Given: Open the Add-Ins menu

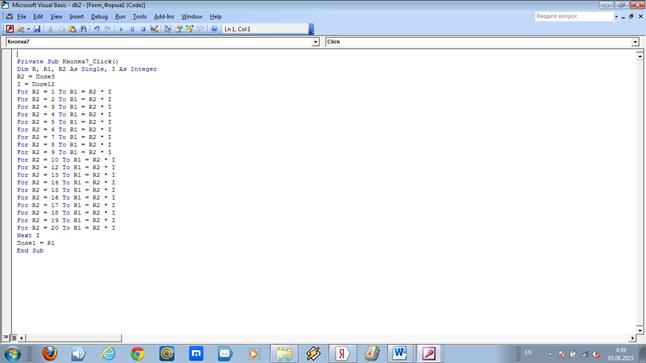Looking at the screenshot, I should point(164,16).
